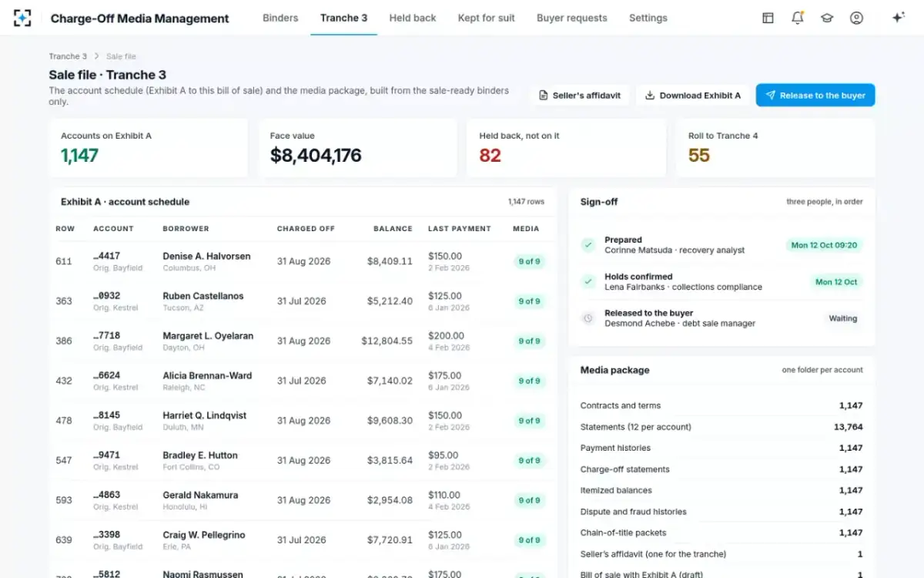The image size is (924, 578).
Task: Go to the Buyer requests tab
Action: click(x=572, y=18)
